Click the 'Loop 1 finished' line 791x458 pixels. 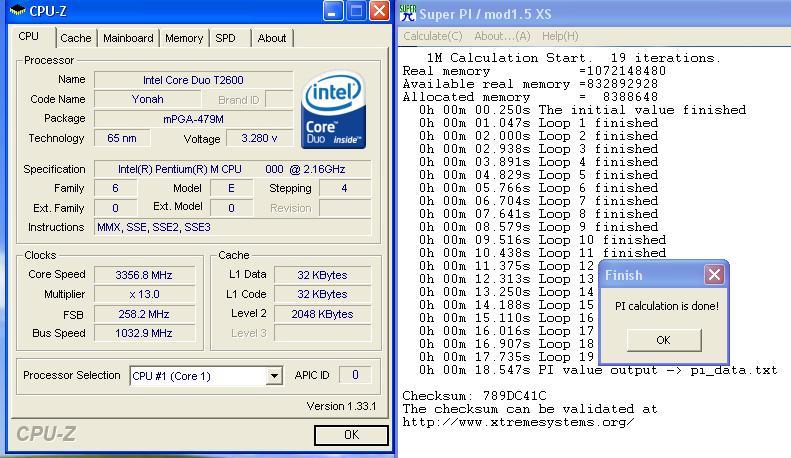538,123
